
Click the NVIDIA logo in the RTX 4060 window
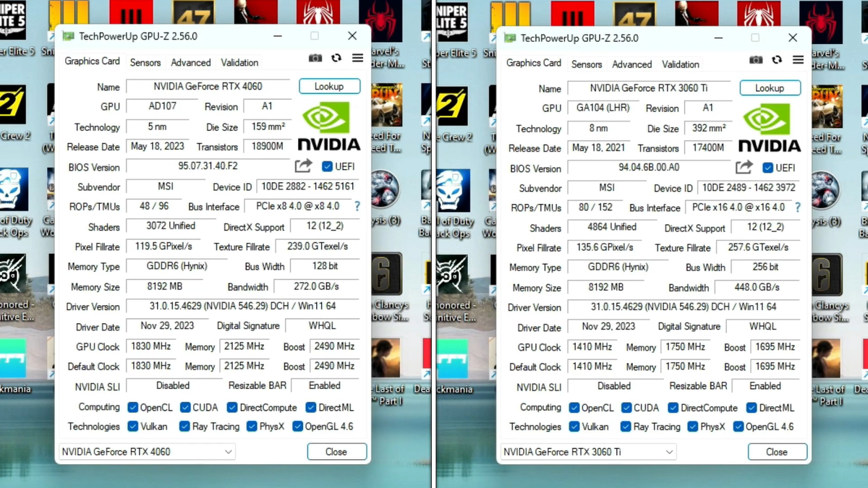coord(328,125)
